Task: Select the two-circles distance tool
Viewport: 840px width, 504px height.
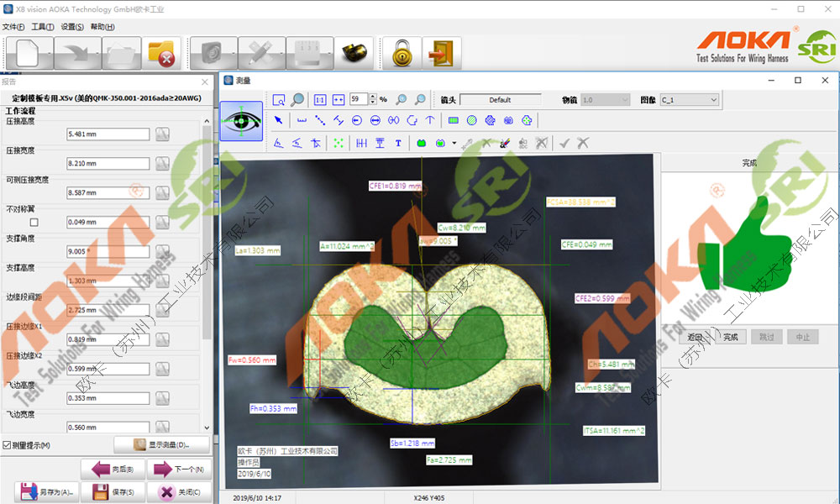Action: click(394, 120)
